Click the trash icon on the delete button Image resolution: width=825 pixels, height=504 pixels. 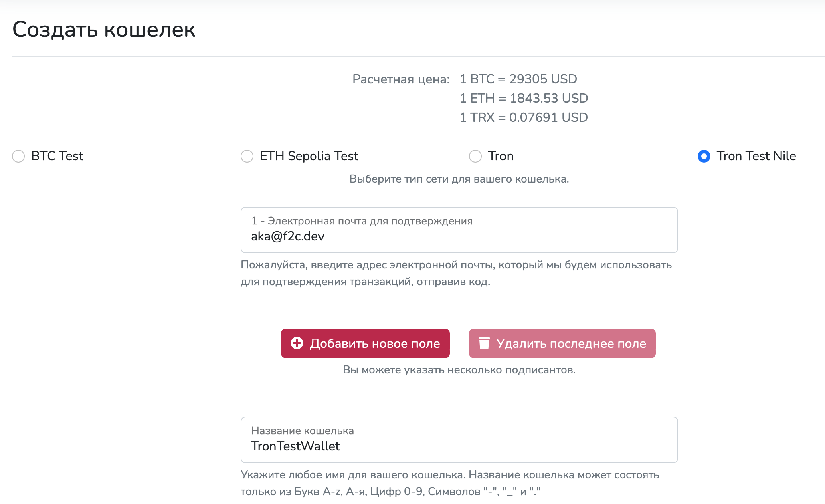[484, 343]
